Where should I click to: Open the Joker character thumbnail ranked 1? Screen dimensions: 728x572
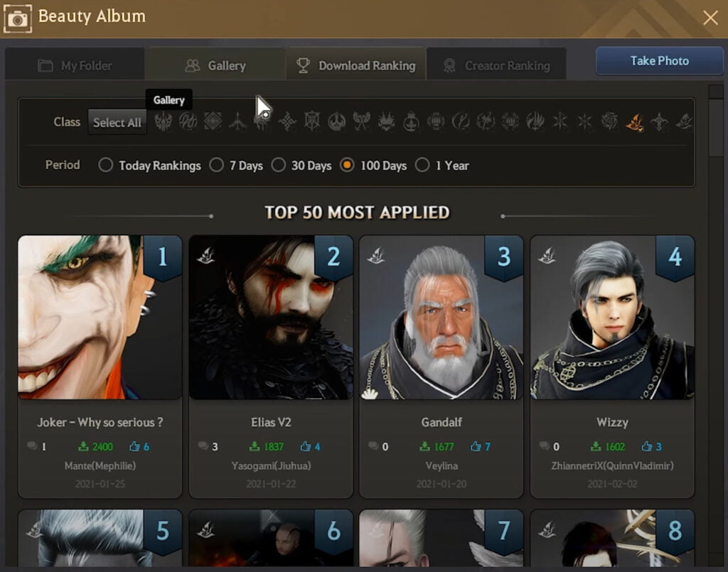(100, 318)
